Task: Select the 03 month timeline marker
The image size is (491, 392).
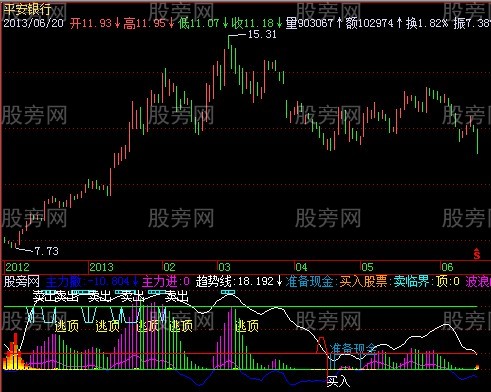Action: [224, 267]
